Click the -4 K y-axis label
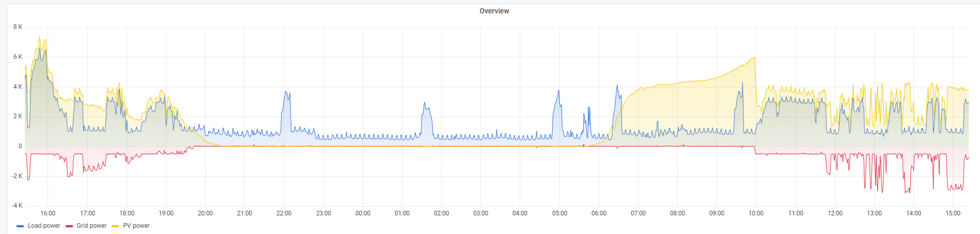 [x=17, y=206]
